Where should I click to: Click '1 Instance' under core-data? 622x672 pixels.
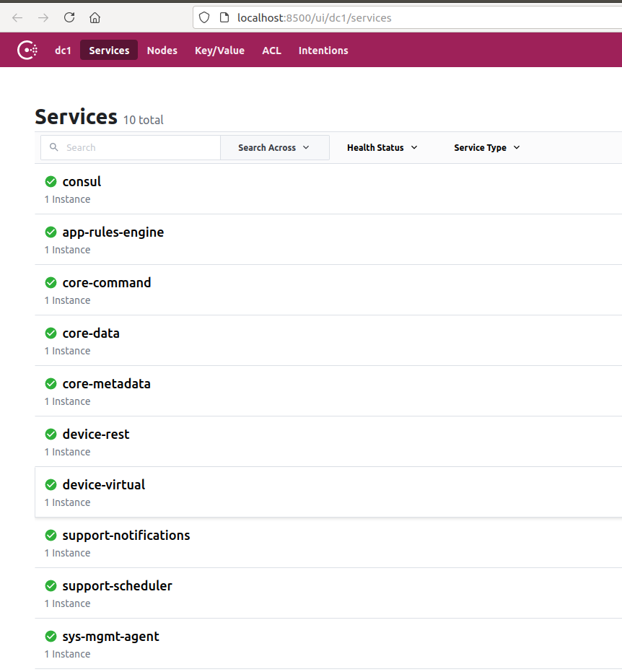click(x=67, y=351)
